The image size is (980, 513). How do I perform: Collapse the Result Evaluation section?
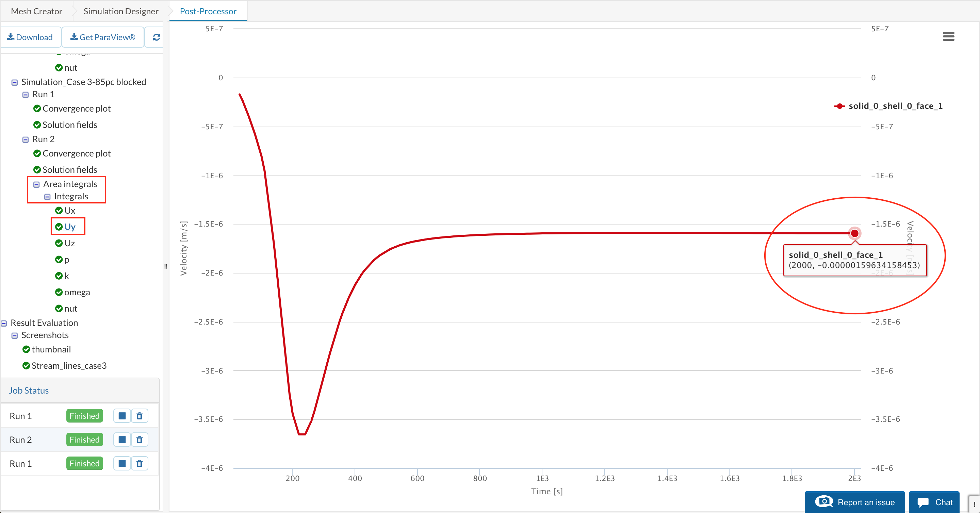[x=4, y=323]
